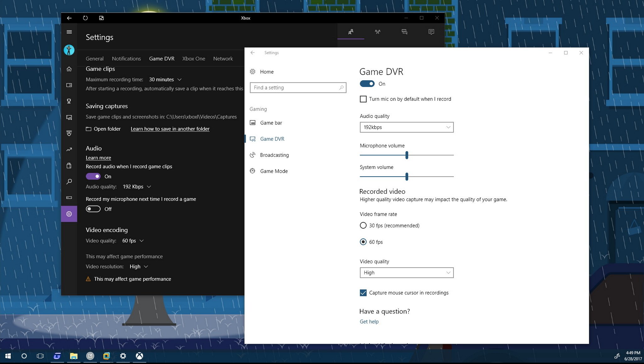Open the Xbox hamburger menu
Image resolution: width=644 pixels, height=364 pixels.
point(69,32)
